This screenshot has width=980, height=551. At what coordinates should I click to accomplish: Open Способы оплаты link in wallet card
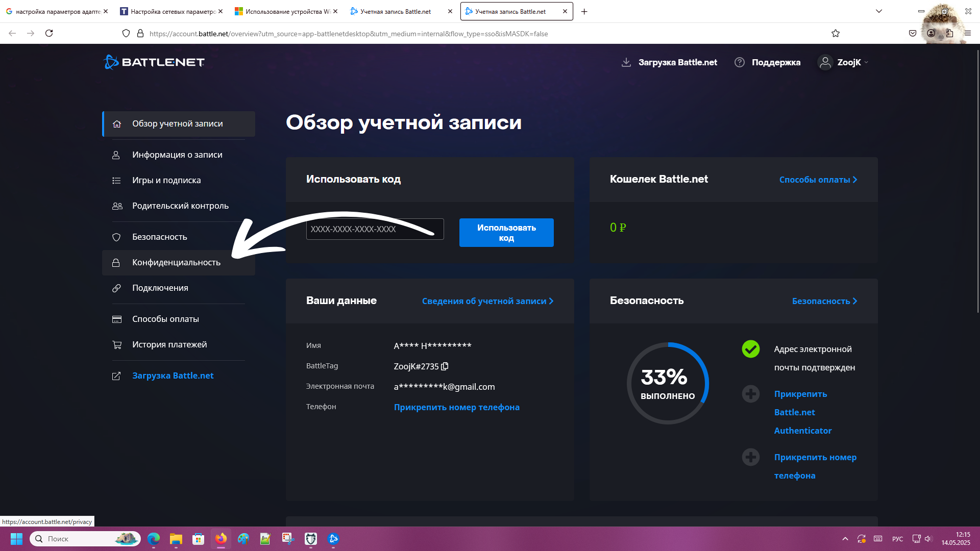[x=818, y=180]
